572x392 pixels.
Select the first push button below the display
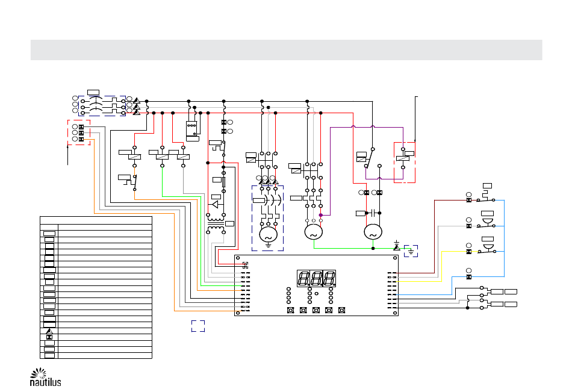click(x=291, y=310)
